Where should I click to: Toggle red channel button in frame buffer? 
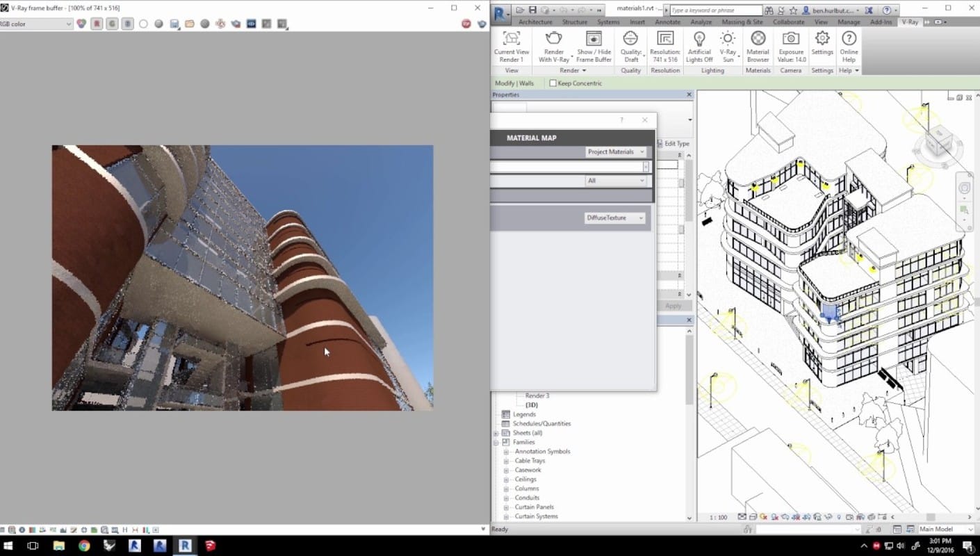(97, 24)
